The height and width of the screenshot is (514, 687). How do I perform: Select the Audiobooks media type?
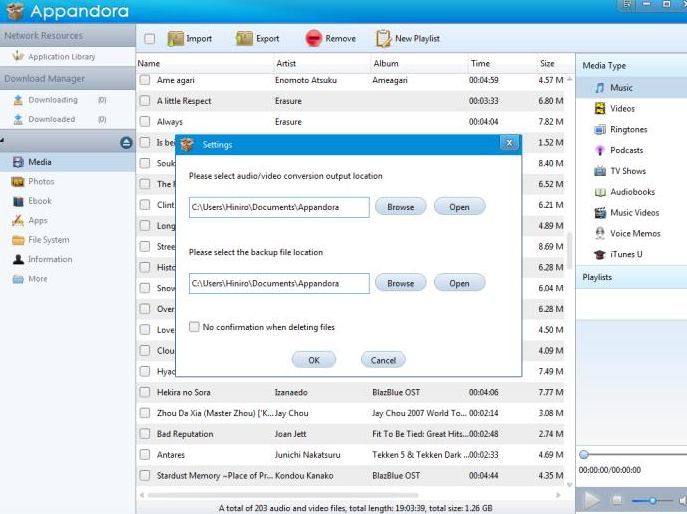632,192
